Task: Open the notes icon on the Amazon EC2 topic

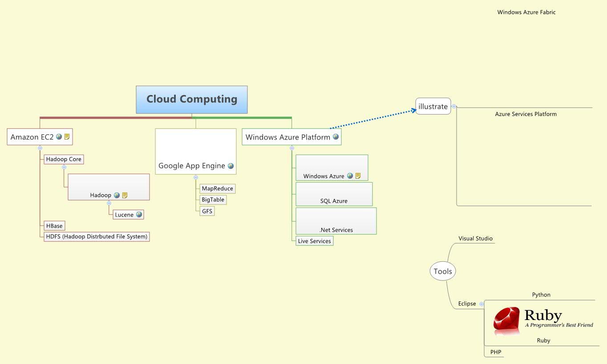Action: (x=67, y=137)
